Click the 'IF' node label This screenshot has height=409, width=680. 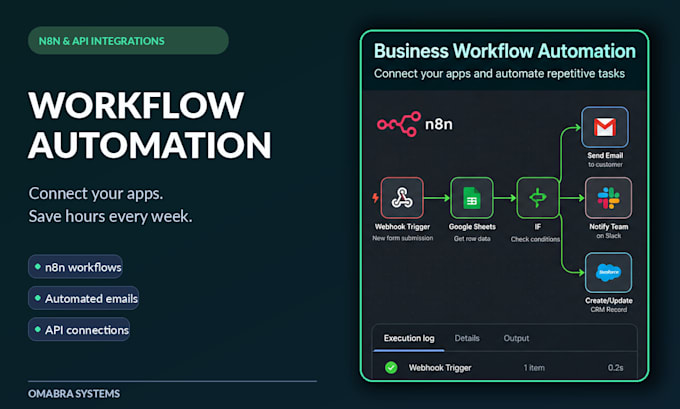pyautogui.click(x=538, y=226)
